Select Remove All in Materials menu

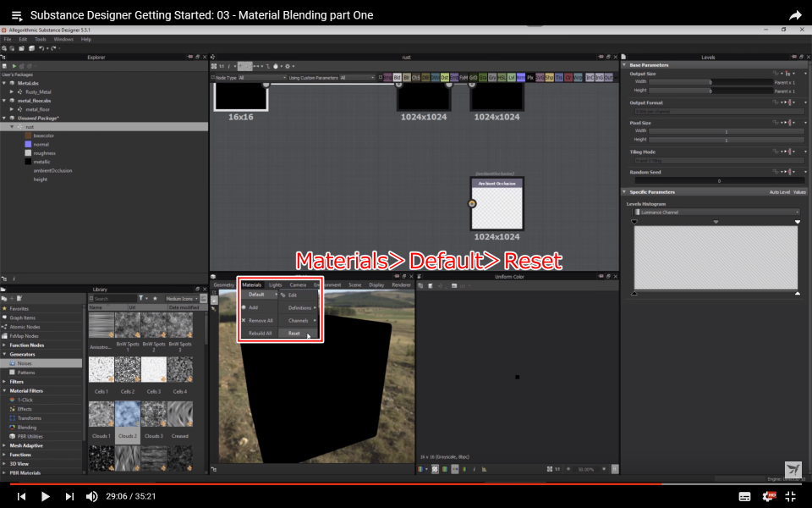[260, 320]
